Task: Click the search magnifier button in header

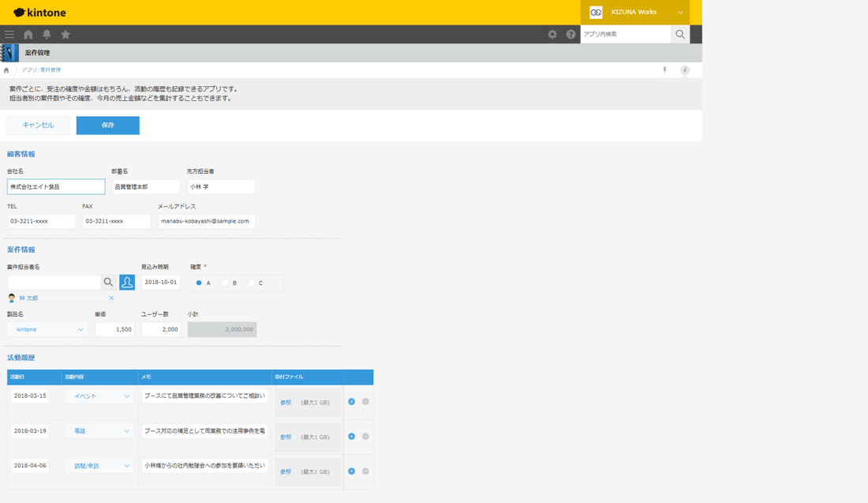Action: pos(680,34)
